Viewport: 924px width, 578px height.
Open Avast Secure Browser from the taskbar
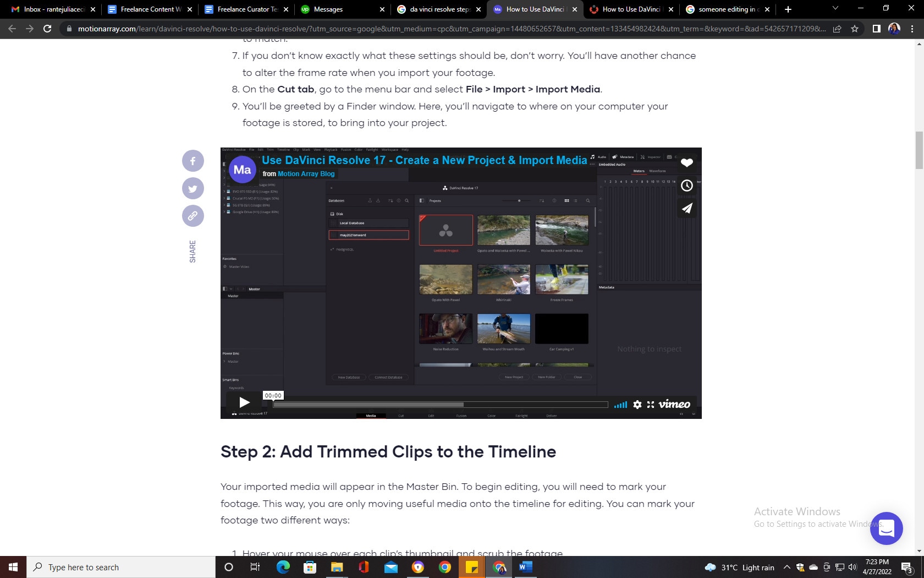point(418,567)
